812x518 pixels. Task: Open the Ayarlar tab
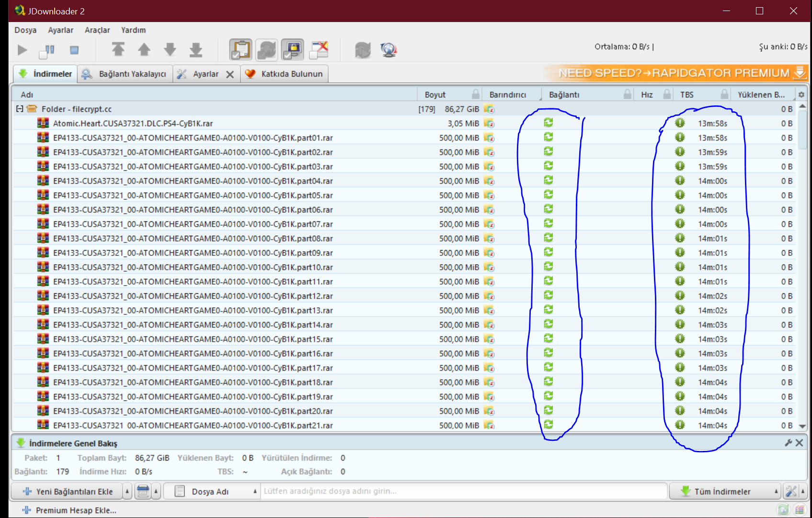point(199,74)
